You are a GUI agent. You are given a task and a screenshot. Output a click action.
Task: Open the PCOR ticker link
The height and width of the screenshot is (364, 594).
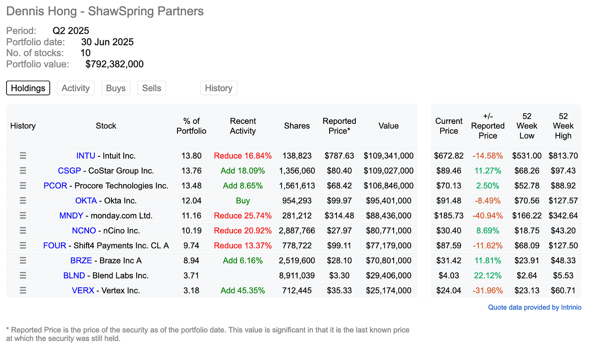click(55, 185)
